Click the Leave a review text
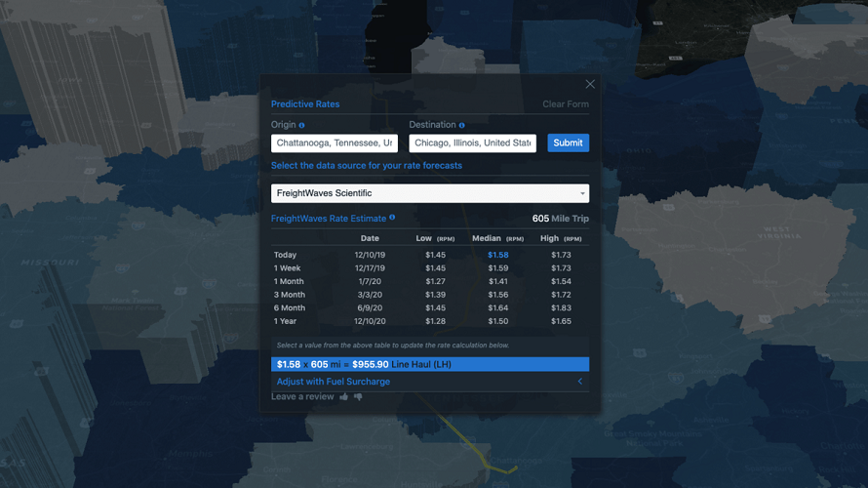The width and height of the screenshot is (868, 488). pyautogui.click(x=302, y=396)
